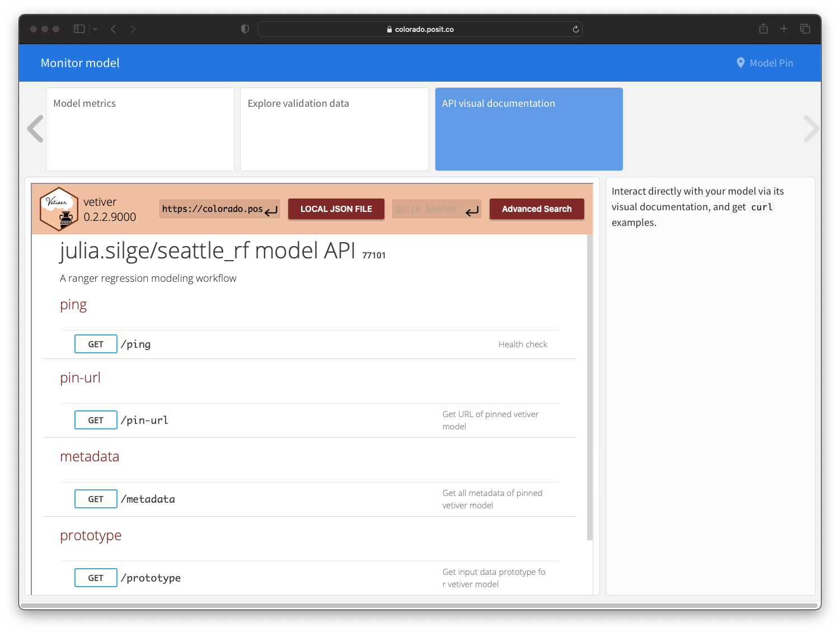Image resolution: width=840 pixels, height=633 pixels.
Task: Click the Safari share icon
Action: [763, 29]
